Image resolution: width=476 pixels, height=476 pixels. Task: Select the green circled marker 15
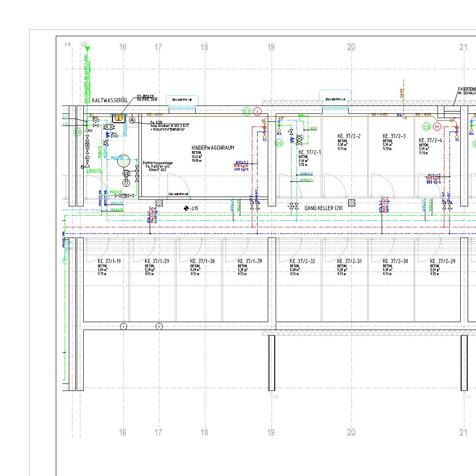[x=426, y=126]
